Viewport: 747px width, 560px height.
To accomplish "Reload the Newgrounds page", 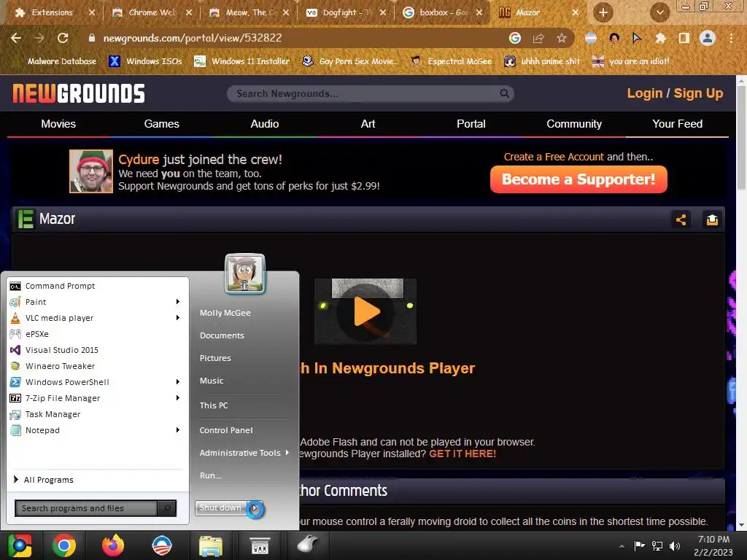I will [63, 38].
